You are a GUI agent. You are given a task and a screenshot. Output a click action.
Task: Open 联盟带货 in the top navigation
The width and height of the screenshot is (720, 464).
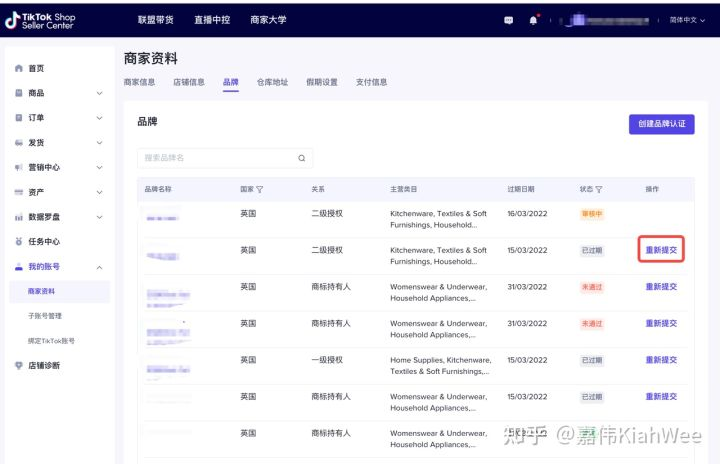[x=156, y=20]
